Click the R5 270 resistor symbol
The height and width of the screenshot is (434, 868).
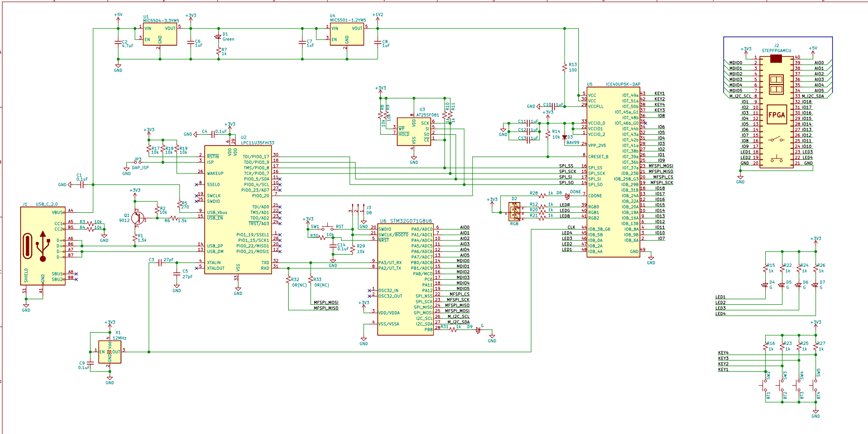[x=180, y=204]
